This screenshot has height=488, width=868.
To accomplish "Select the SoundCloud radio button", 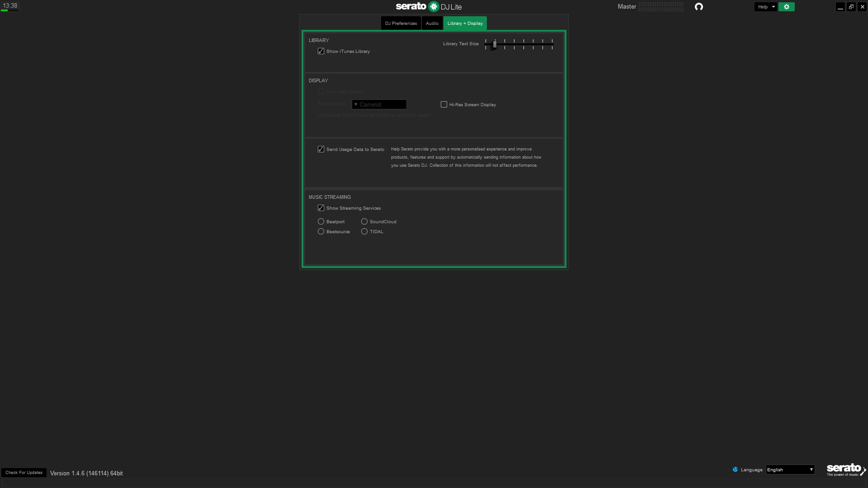I will tap(364, 221).
